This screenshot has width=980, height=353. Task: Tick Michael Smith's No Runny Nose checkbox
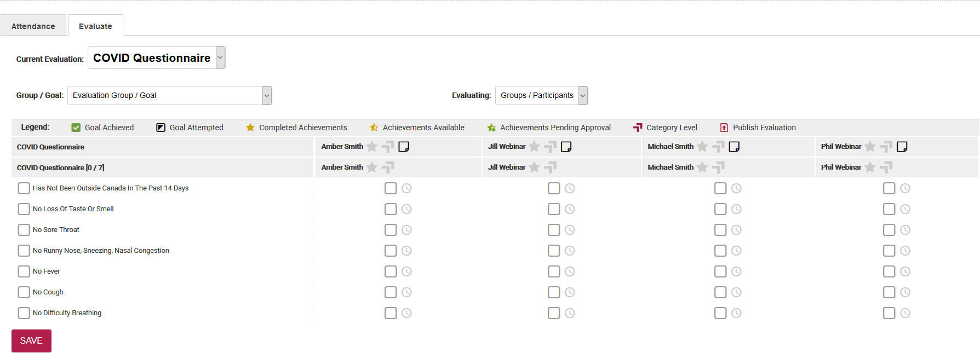(720, 251)
